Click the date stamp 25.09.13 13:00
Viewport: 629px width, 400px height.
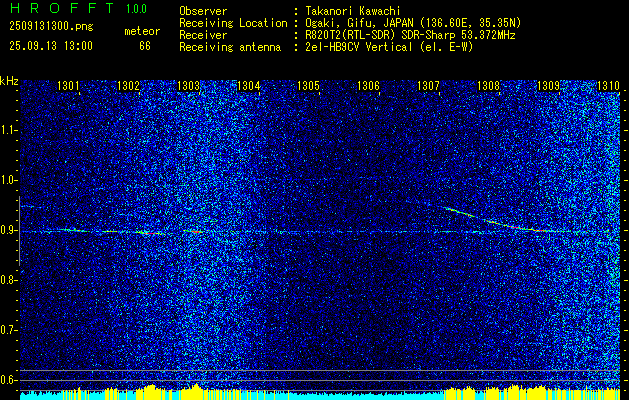51,46
